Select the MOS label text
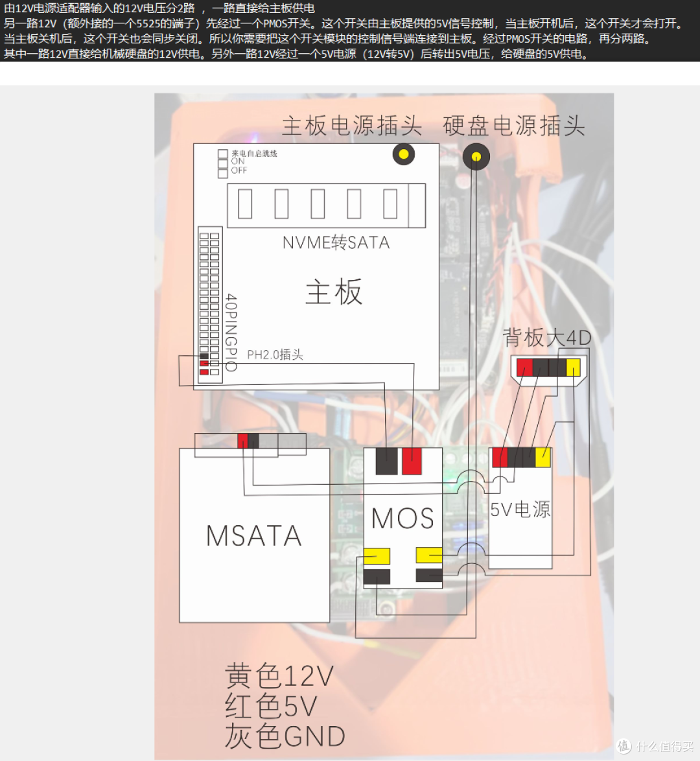Image resolution: width=700 pixels, height=761 pixels. 402,519
